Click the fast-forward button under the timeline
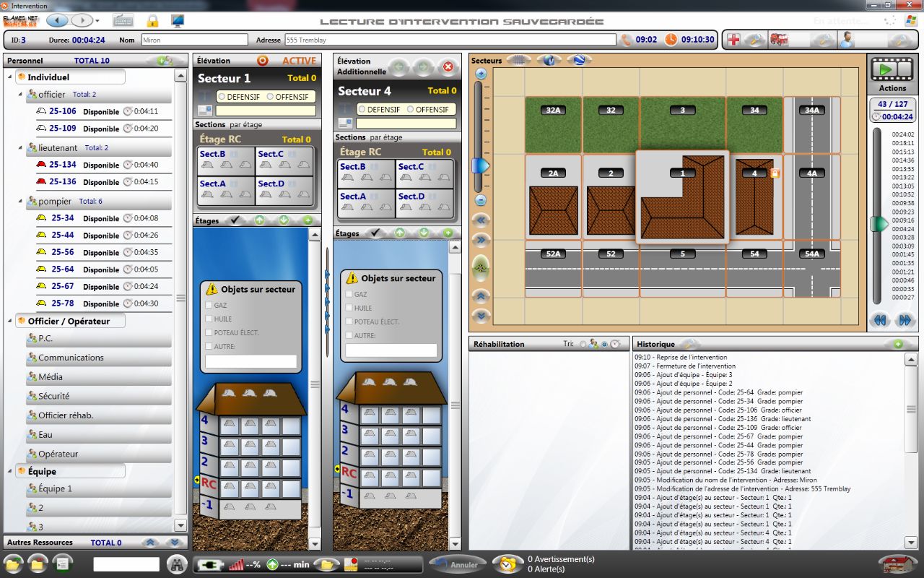Image resolution: width=924 pixels, height=578 pixels. 903,320
